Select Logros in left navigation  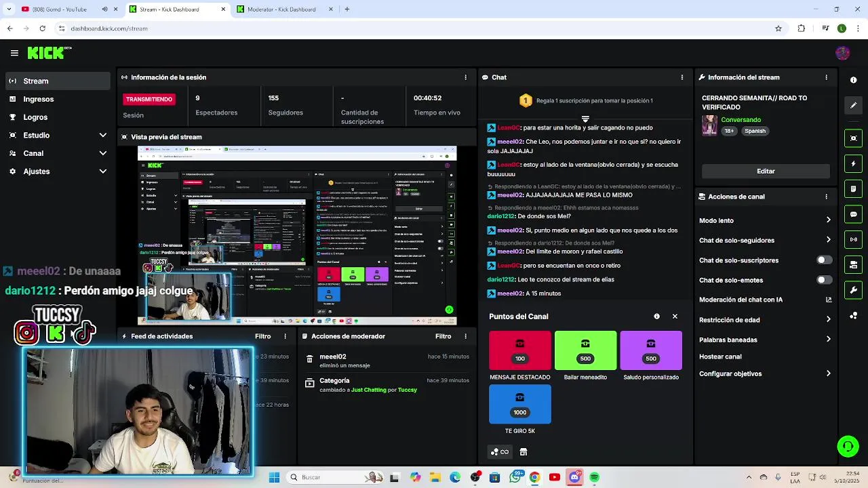click(58, 117)
